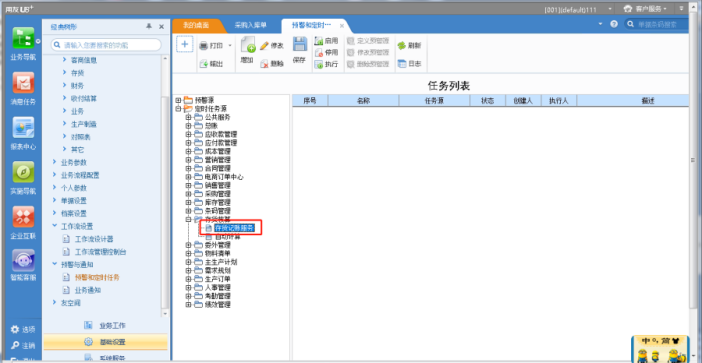The image size is (702, 363).
Task: Click the function search input field
Action: tap(106, 45)
